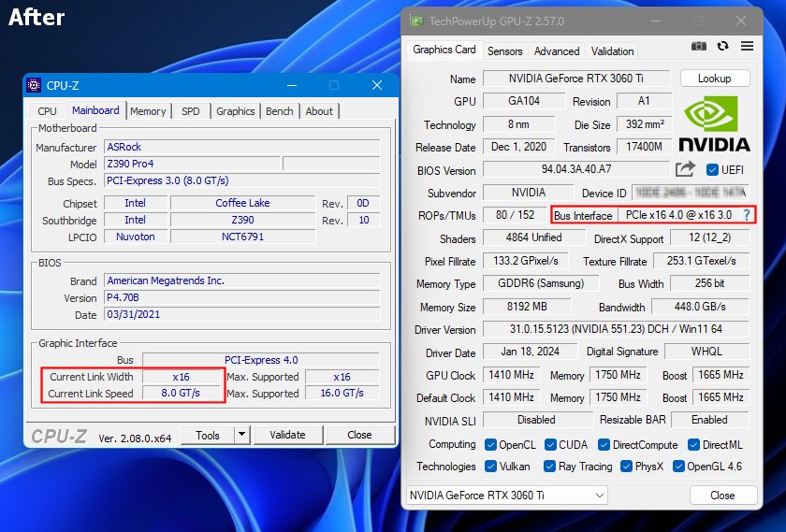Click the NVIDIA SLI Disabled value
Viewport: 786px width, 532px height.
[x=537, y=420]
